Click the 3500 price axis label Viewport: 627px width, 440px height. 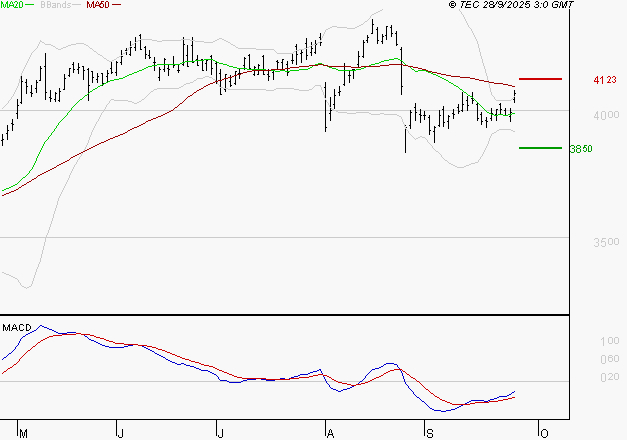point(606,242)
